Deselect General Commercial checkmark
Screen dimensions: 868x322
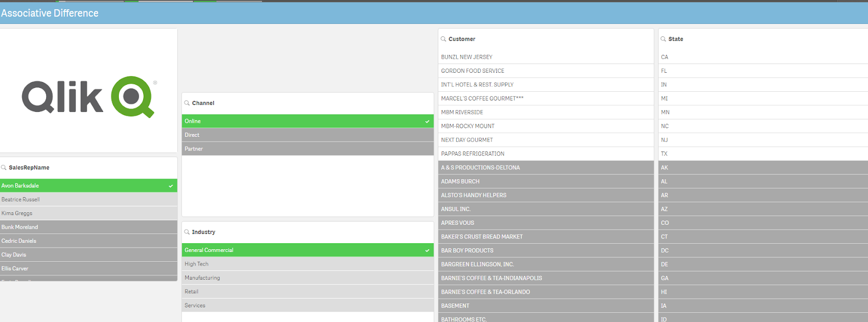[427, 250]
